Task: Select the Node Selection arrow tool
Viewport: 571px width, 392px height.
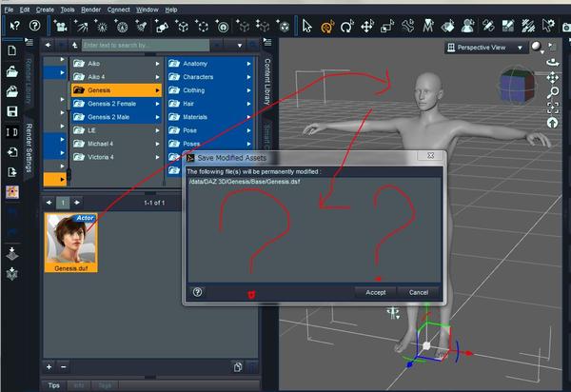Action: 307,26
